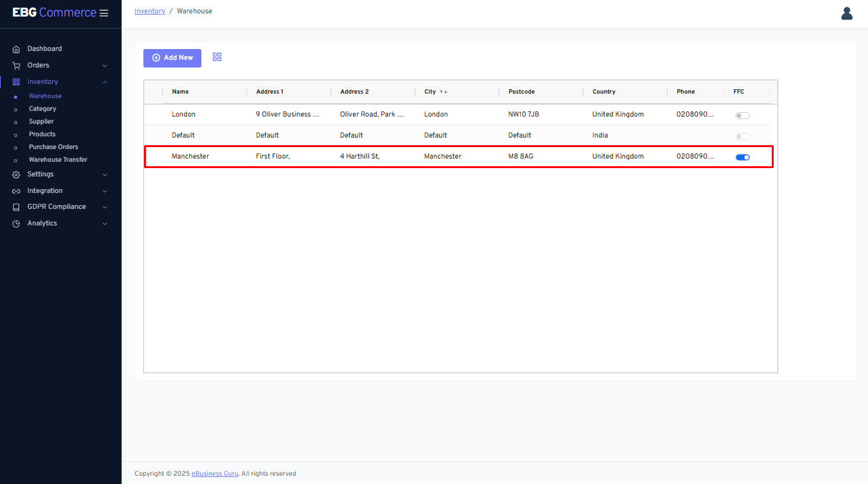Sort table by City column header
The width and height of the screenshot is (868, 484).
431,92
